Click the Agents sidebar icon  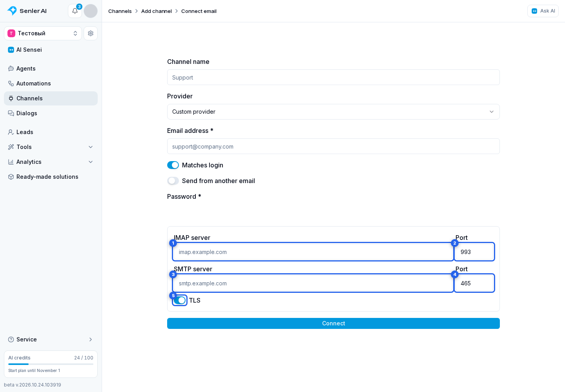coord(11,69)
